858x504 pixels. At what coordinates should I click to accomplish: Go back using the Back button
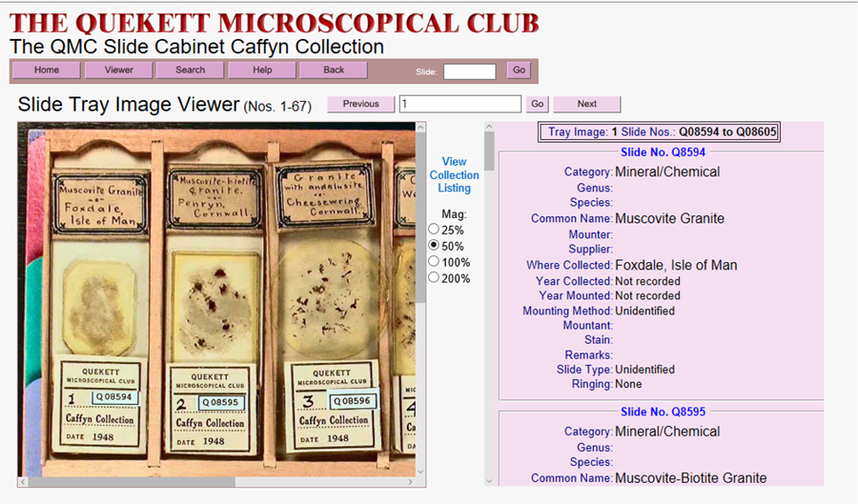[x=334, y=70]
